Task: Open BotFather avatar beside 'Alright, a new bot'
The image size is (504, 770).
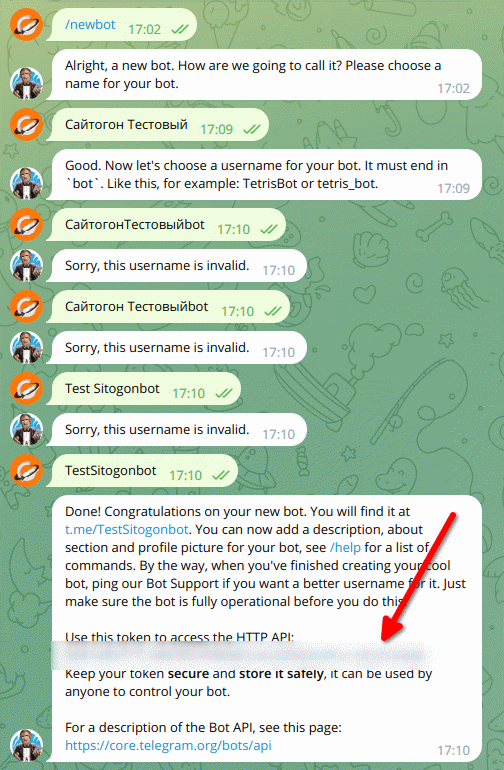Action: [27, 83]
